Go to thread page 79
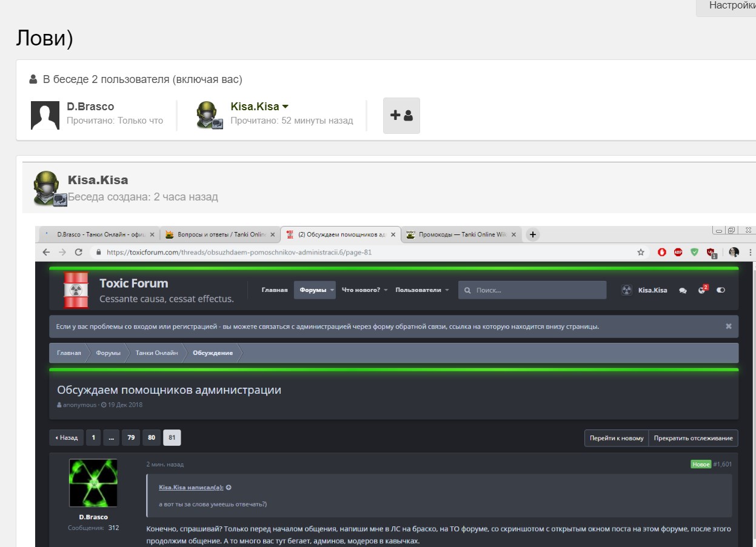This screenshot has height=547, width=756. click(x=130, y=437)
